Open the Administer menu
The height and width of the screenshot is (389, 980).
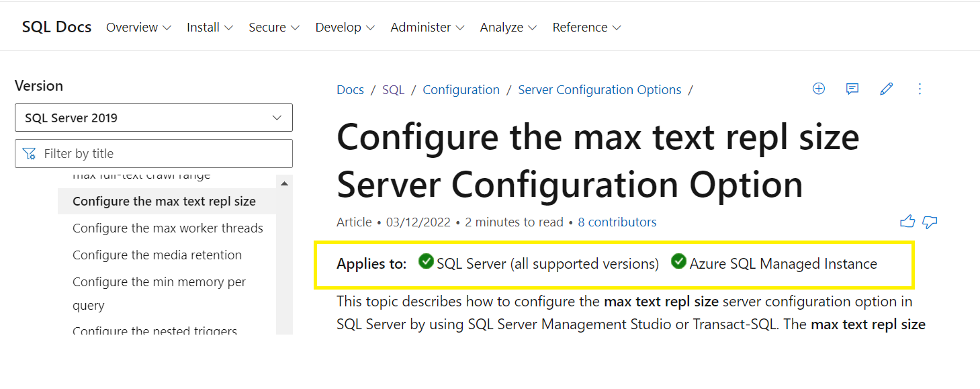pos(427,27)
